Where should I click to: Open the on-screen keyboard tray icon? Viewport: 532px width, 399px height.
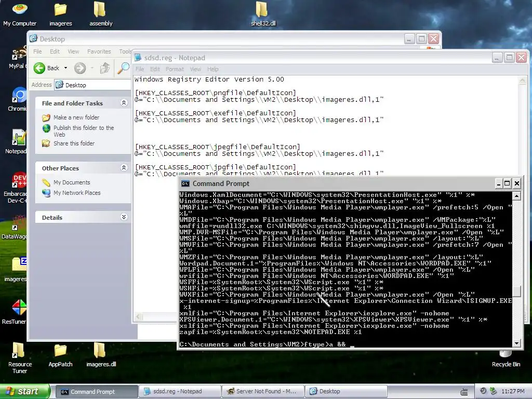(464, 392)
